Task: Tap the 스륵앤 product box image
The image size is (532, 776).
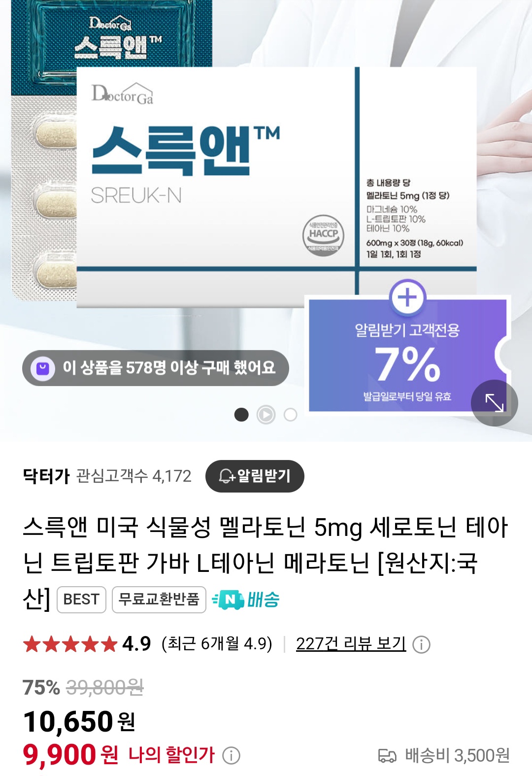Action: [276, 186]
